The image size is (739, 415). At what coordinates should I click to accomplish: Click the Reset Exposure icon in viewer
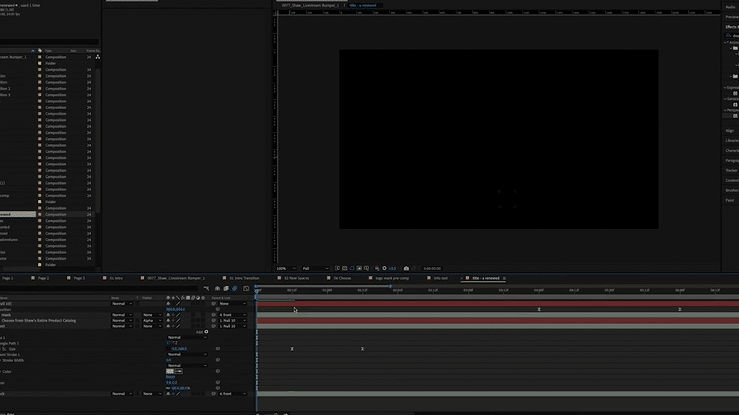click(x=385, y=269)
